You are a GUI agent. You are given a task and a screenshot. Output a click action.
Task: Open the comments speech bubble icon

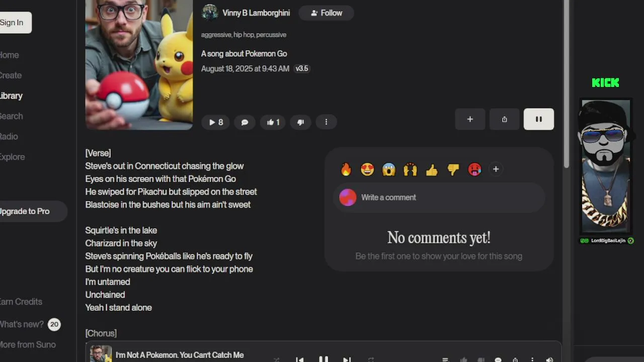coord(245,122)
